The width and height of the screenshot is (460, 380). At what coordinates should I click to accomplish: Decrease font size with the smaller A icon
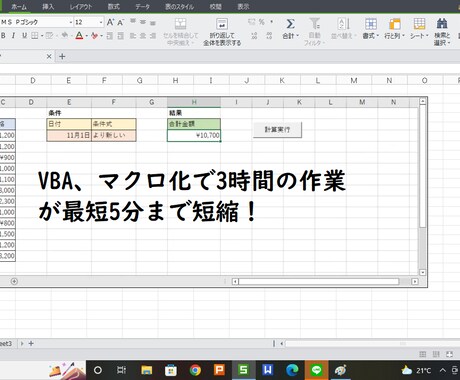click(121, 22)
